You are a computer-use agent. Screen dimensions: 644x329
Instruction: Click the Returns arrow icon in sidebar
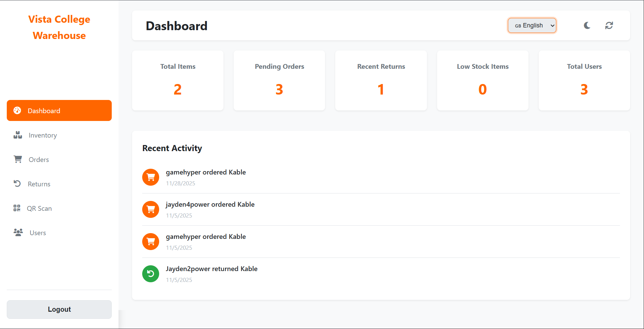point(17,184)
